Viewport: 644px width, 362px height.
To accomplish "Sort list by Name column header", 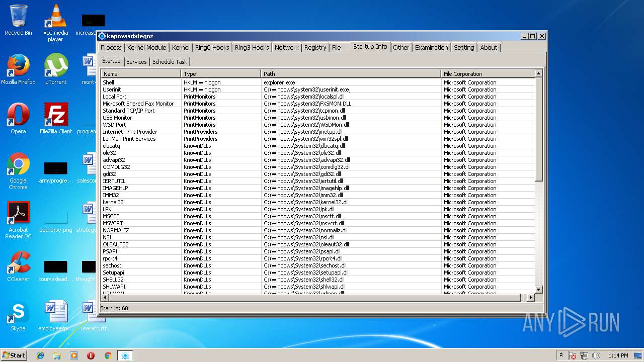I will tap(141, 74).
